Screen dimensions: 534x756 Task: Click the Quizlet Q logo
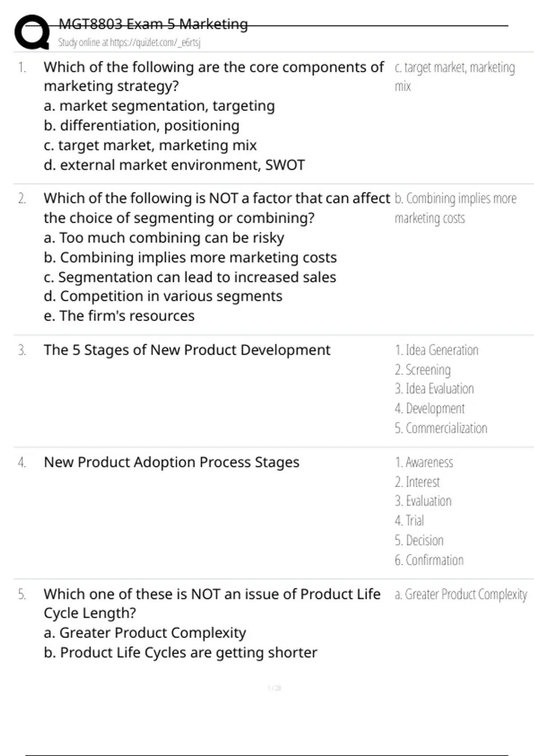click(x=32, y=32)
